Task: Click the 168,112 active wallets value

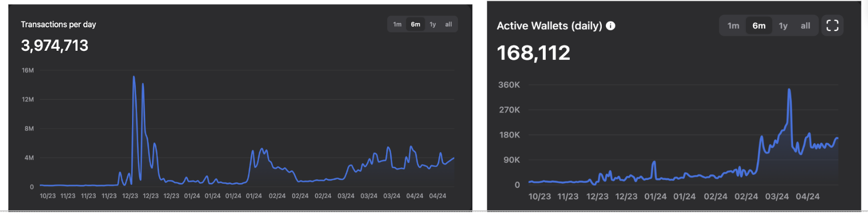Action: [533, 53]
